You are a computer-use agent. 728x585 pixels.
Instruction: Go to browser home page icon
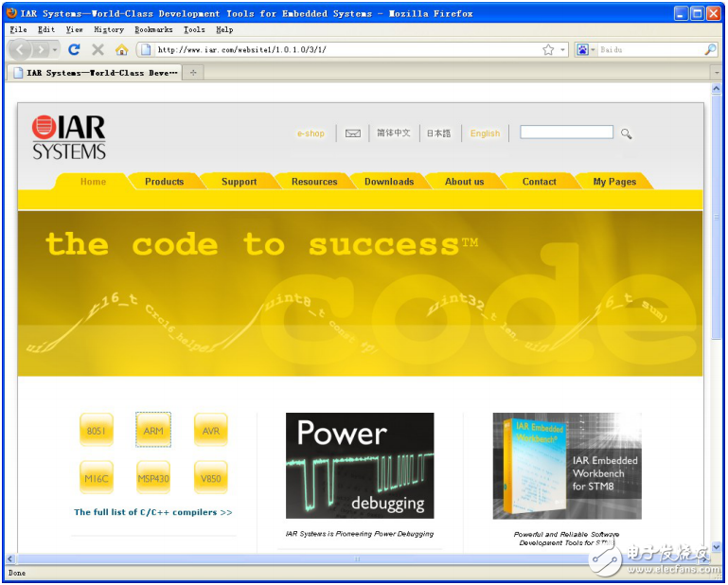(x=121, y=49)
